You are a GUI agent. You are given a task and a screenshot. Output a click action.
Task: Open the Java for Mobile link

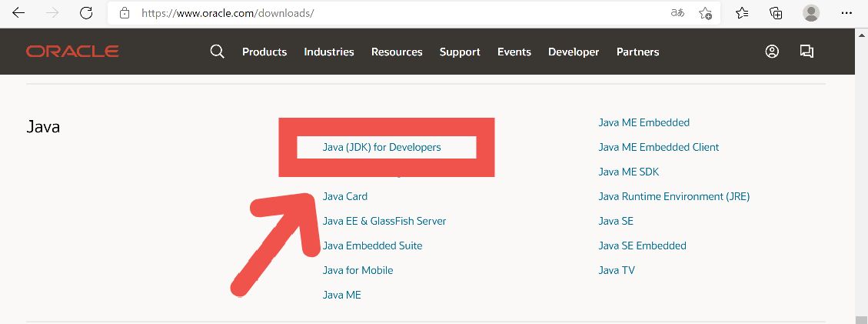tap(358, 270)
